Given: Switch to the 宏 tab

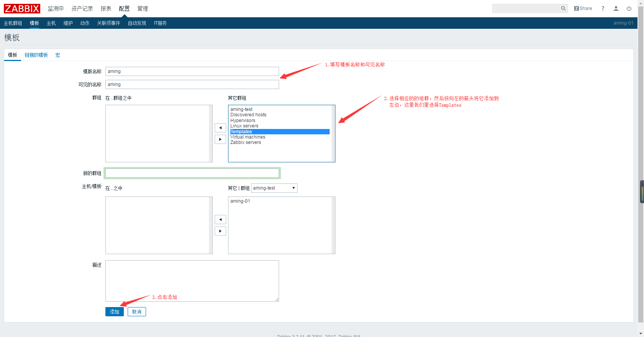Looking at the screenshot, I should point(58,55).
